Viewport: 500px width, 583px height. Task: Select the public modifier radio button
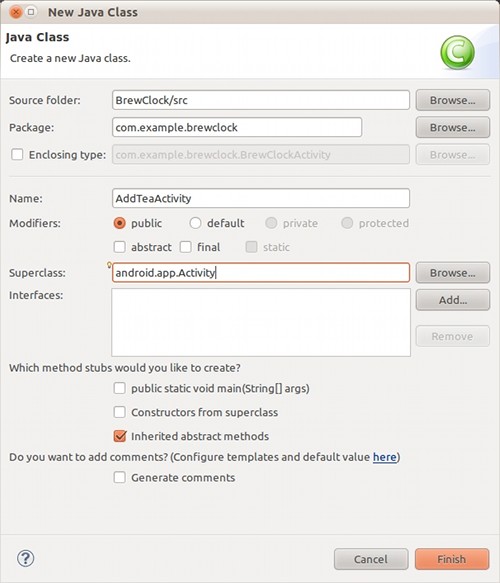119,223
